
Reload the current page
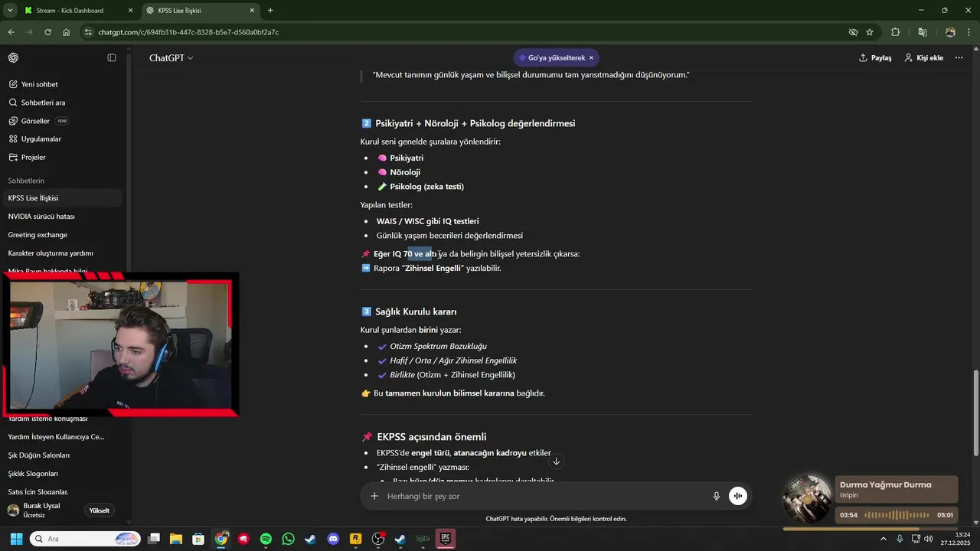(x=47, y=32)
